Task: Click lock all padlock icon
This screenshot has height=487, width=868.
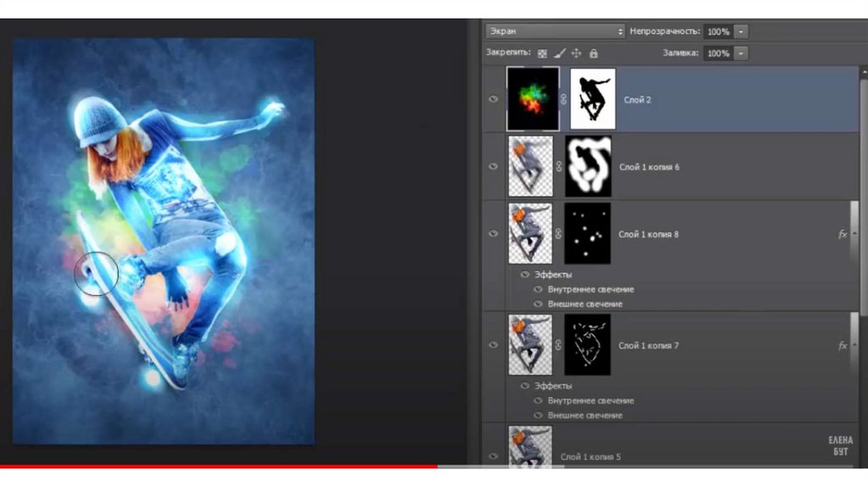Action: 593,53
